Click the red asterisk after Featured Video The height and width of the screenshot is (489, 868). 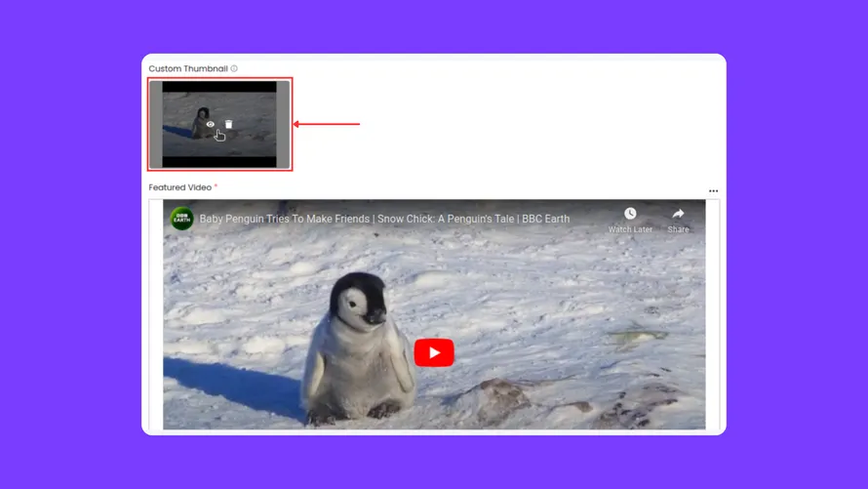[x=216, y=186]
